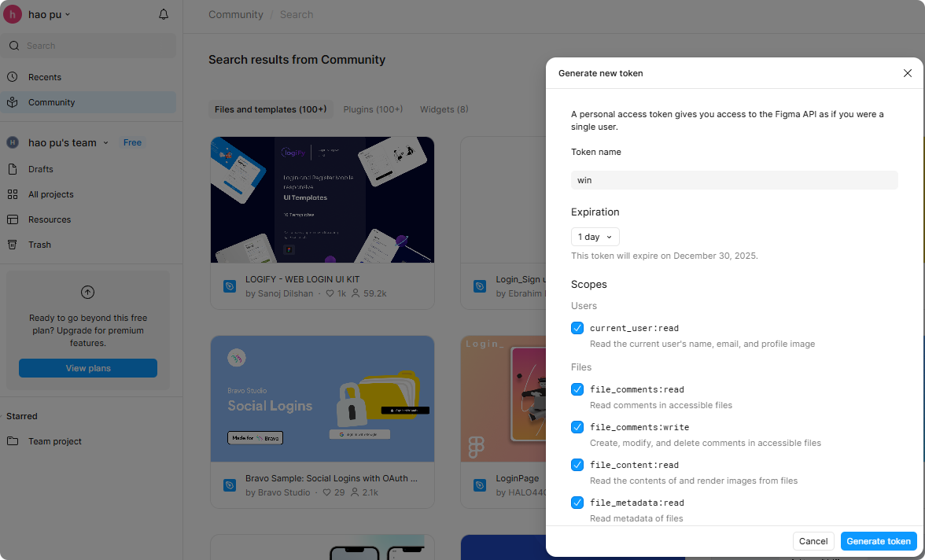
Task: Toggle the file_comments:write checkbox
Action: click(577, 427)
